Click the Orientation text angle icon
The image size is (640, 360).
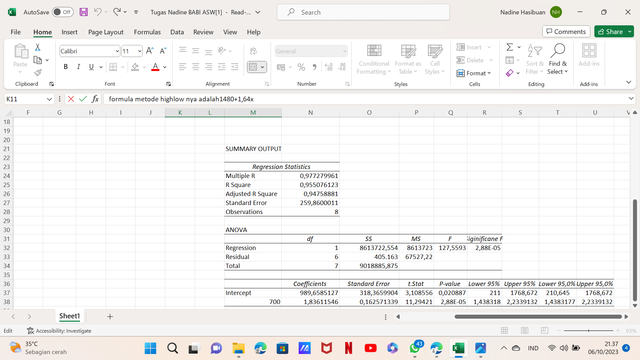(222, 51)
